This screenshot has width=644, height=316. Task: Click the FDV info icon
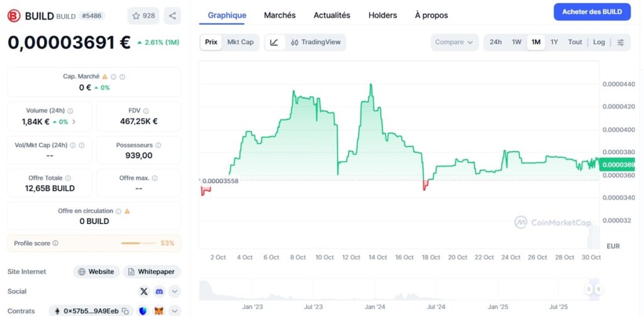(146, 111)
